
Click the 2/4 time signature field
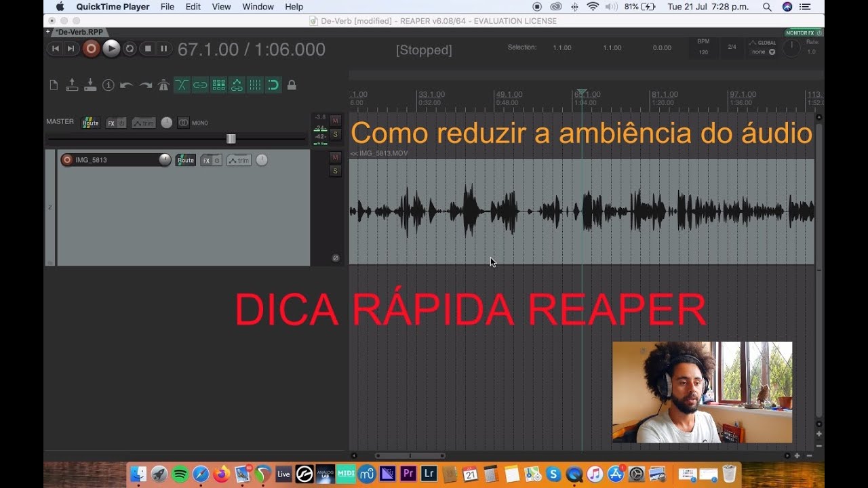732,47
